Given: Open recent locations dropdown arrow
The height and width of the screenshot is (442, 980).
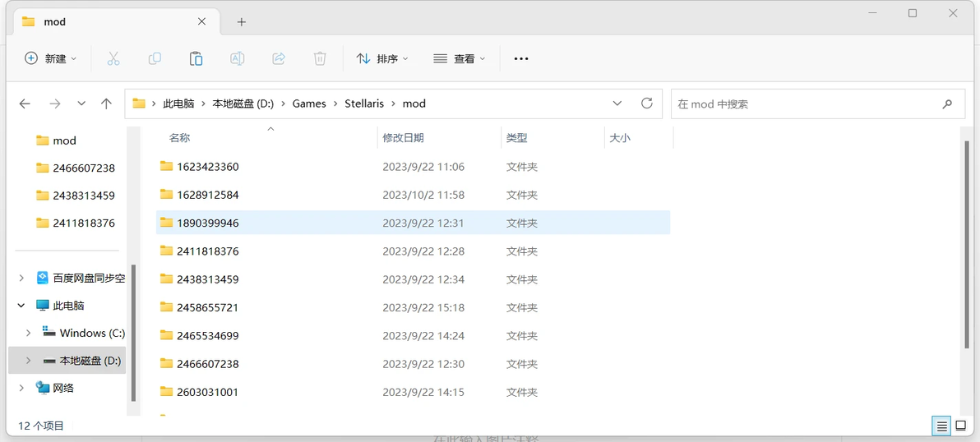Looking at the screenshot, I should click(x=81, y=104).
